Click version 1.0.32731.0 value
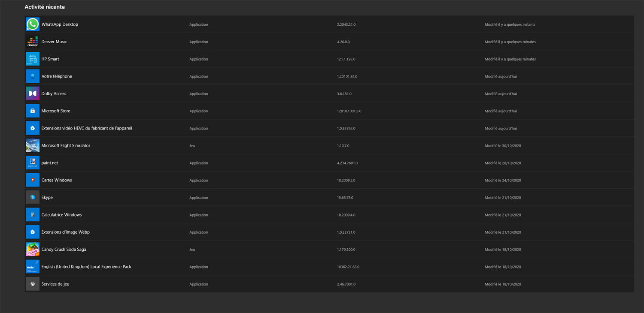 point(346,232)
